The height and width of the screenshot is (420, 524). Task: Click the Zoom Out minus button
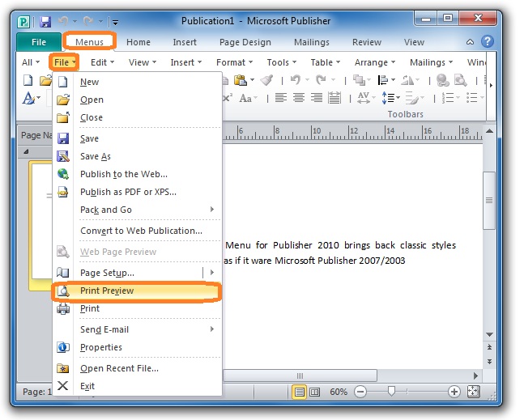pos(360,392)
